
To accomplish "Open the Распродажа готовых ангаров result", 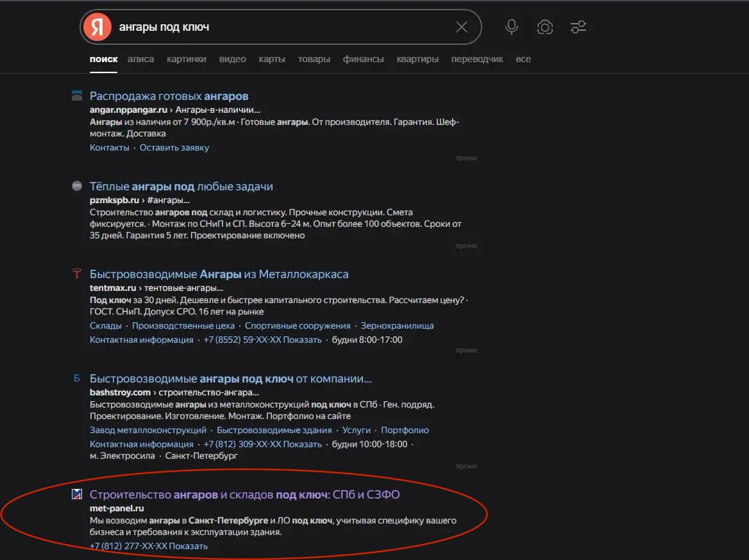I will pos(169,95).
